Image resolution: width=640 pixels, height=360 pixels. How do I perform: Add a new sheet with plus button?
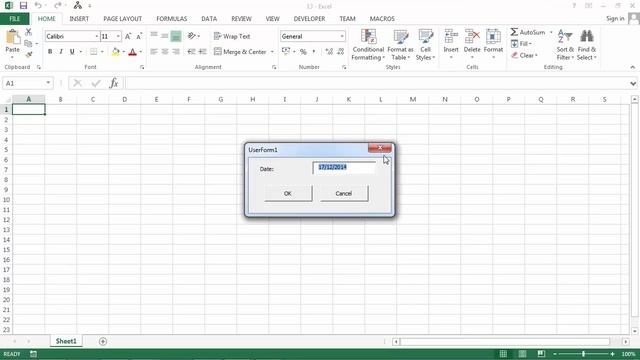pyautogui.click(x=103, y=341)
